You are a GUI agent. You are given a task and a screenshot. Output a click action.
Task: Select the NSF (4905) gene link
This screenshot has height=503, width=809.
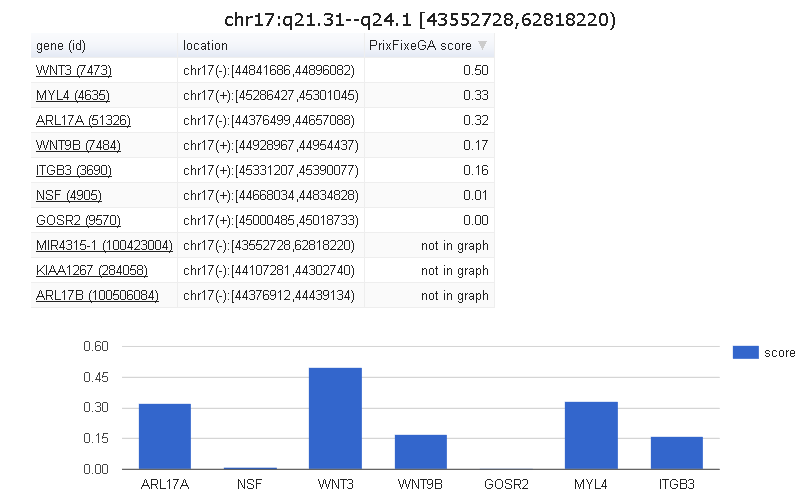[68, 196]
